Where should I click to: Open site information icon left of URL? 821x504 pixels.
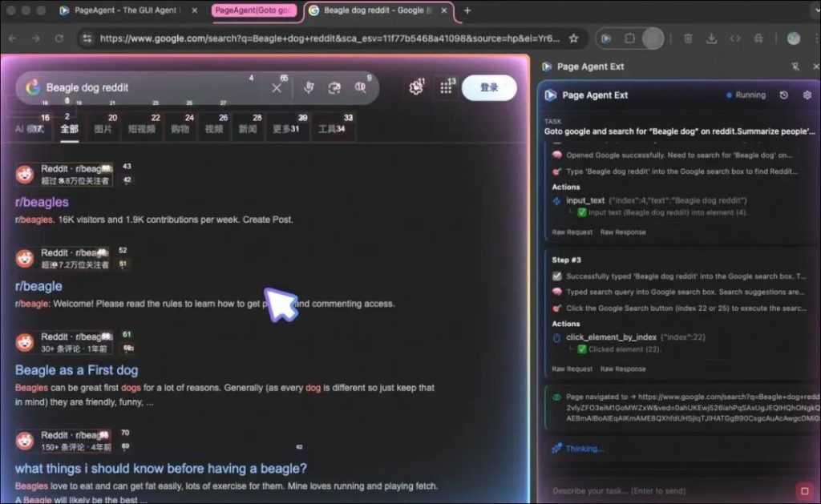pyautogui.click(x=87, y=38)
